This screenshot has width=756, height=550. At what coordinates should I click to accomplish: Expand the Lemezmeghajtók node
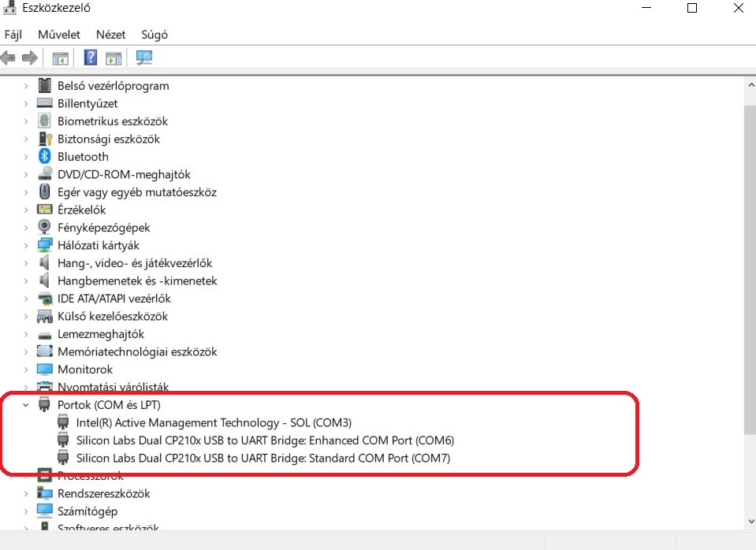(25, 334)
